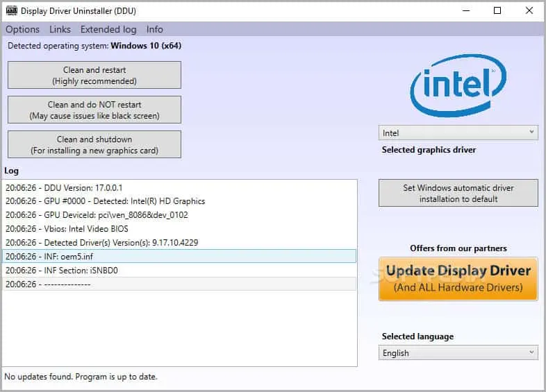Select log line Vbios: Intel Video BIOS

[179, 229]
